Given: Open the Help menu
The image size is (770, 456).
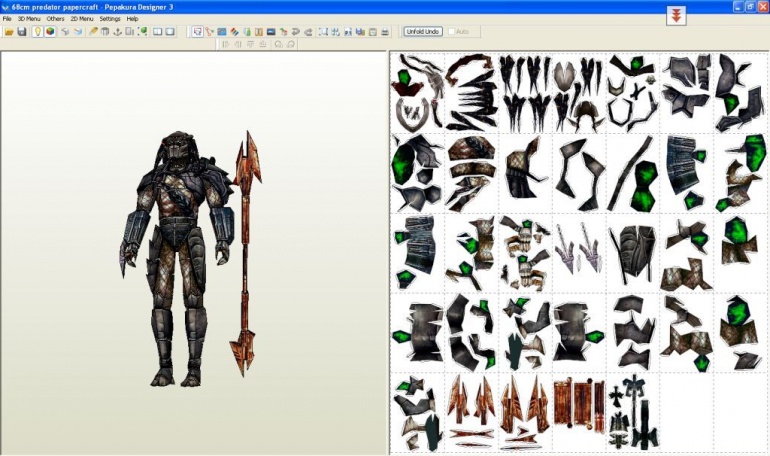Looking at the screenshot, I should point(133,19).
